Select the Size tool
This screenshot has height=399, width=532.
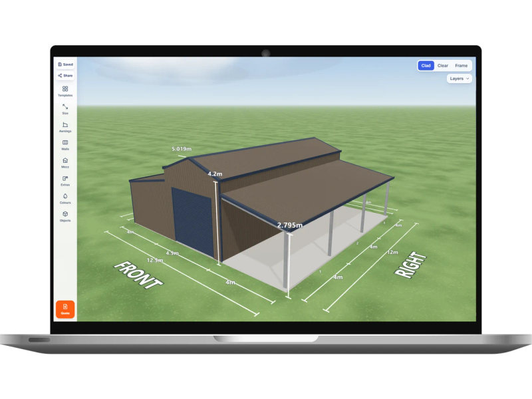(x=65, y=109)
